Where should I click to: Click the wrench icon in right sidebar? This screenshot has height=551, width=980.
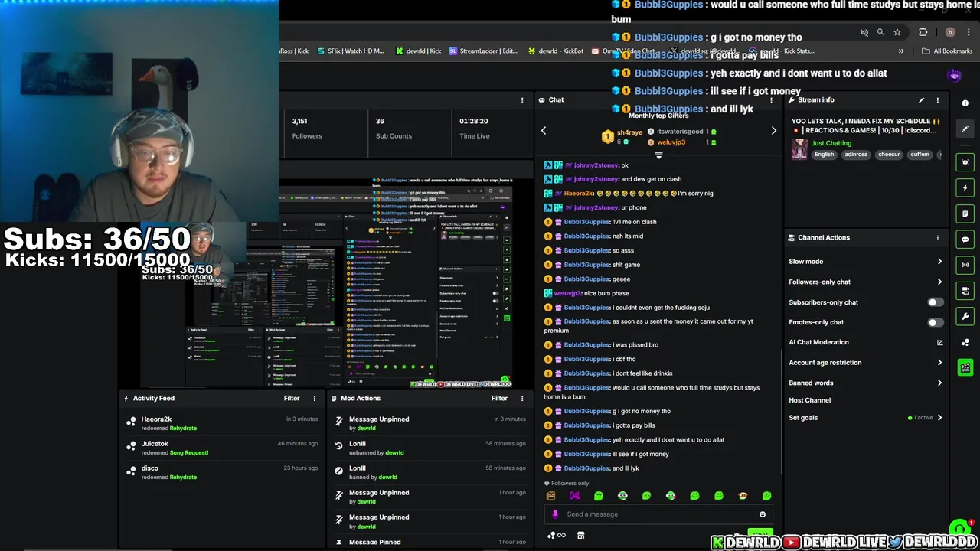[965, 316]
